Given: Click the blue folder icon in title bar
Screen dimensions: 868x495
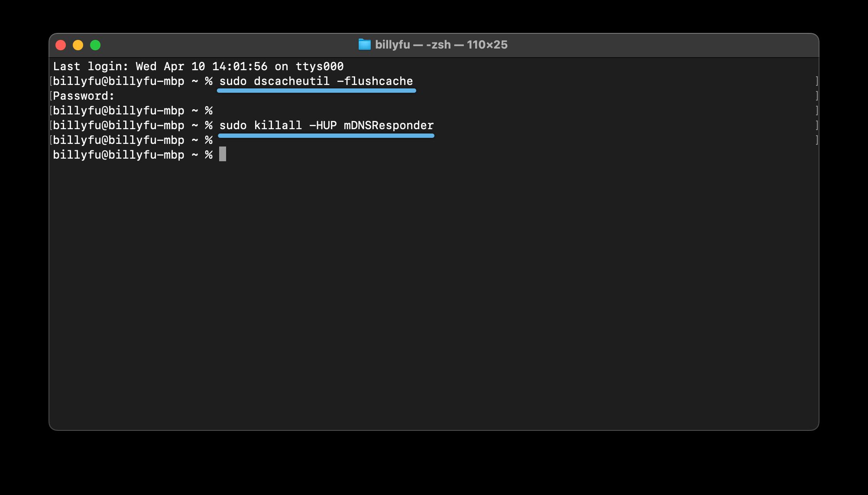Looking at the screenshot, I should pyautogui.click(x=364, y=45).
